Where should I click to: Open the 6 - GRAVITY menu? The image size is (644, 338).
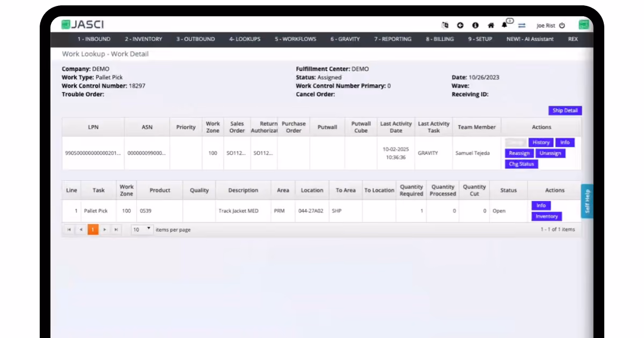coord(344,39)
